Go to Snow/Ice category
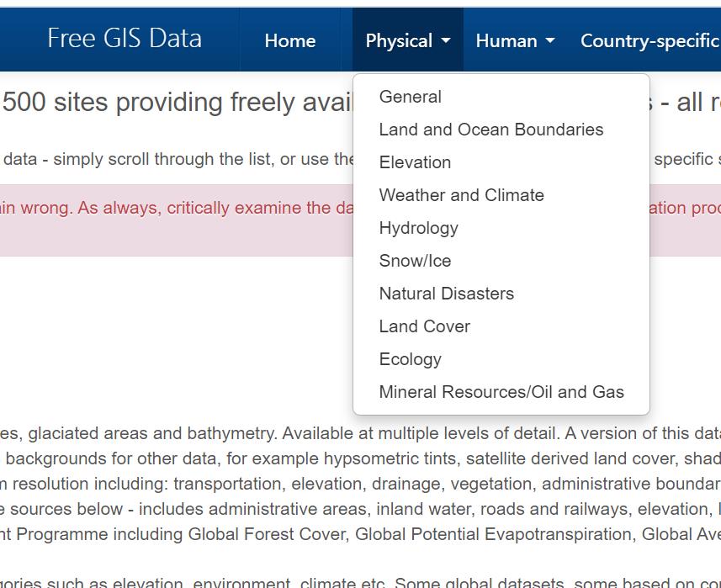This screenshot has width=721, height=588. coord(415,261)
